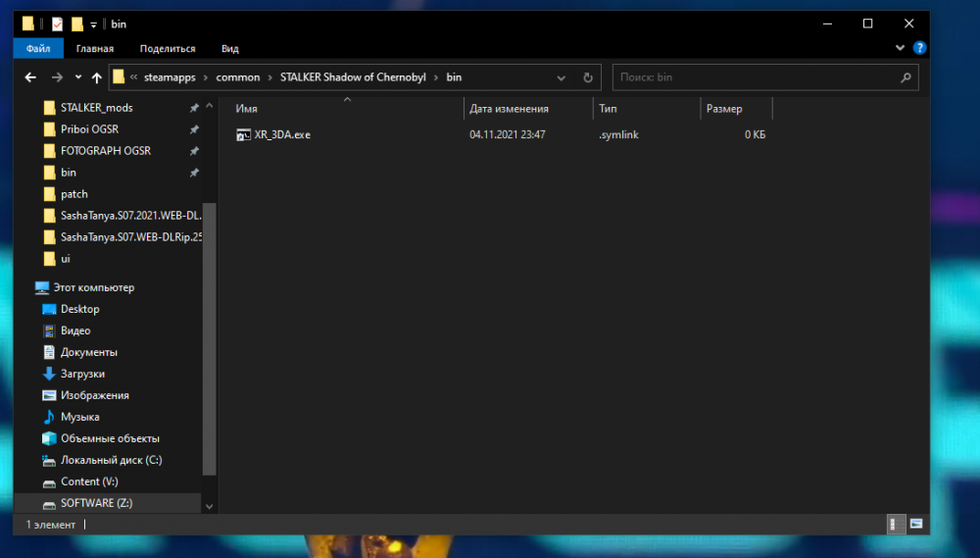Screen dimensions: 980x558
Task: Switch to Large icons view layout
Action: (x=915, y=524)
